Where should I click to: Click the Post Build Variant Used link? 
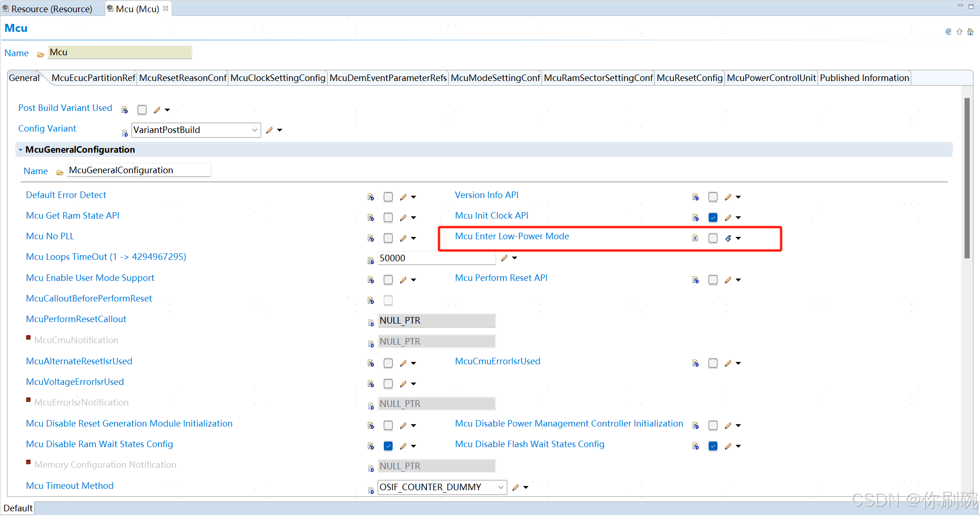[65, 108]
